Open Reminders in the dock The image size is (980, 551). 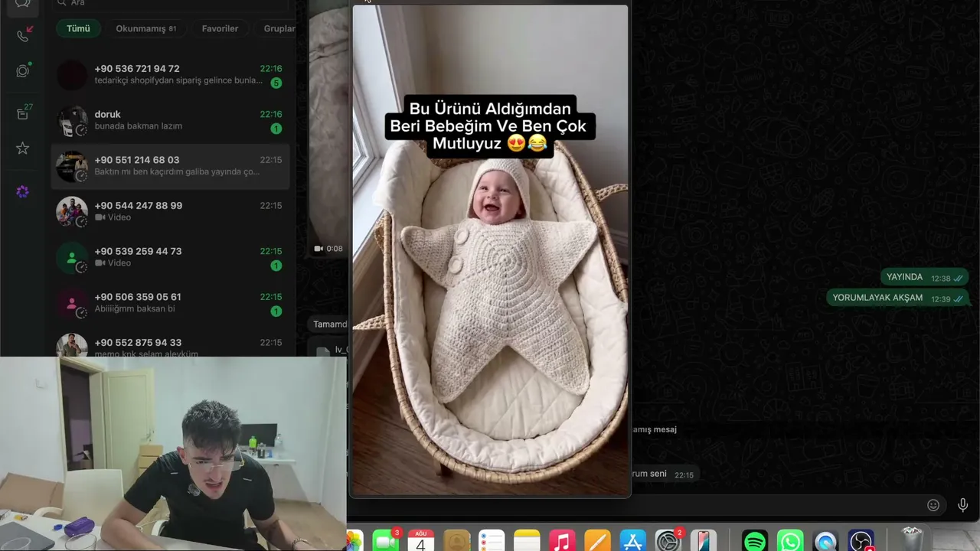click(x=492, y=541)
